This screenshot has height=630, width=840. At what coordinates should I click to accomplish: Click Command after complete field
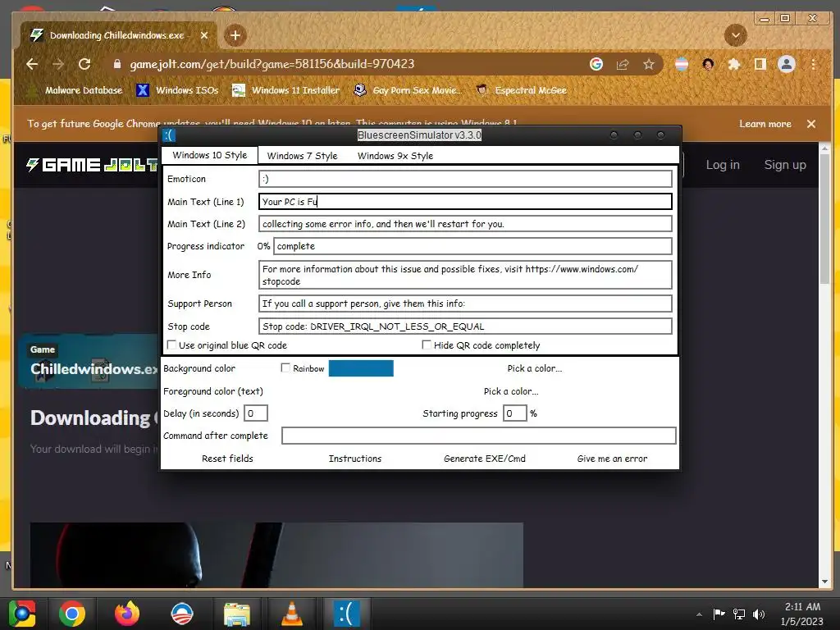[479, 436]
